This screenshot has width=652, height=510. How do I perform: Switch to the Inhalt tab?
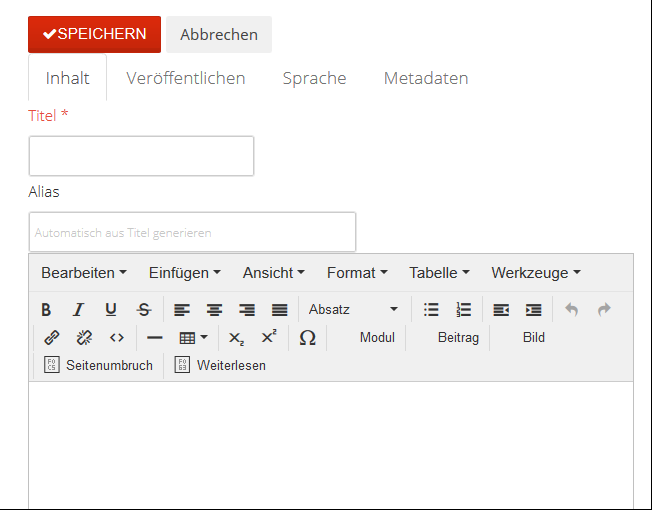(x=67, y=78)
